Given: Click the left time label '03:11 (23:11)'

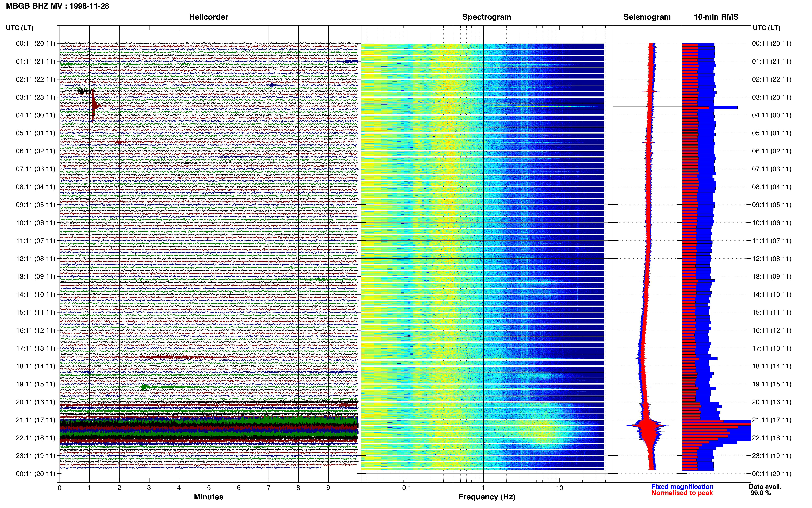Looking at the screenshot, I should 36,97.
